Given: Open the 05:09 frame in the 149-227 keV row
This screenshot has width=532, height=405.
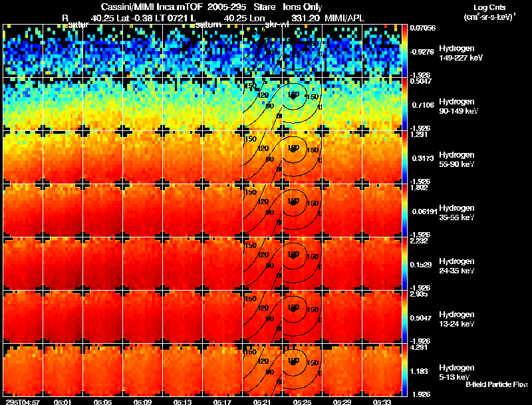Looking at the screenshot, I should [x=142, y=51].
